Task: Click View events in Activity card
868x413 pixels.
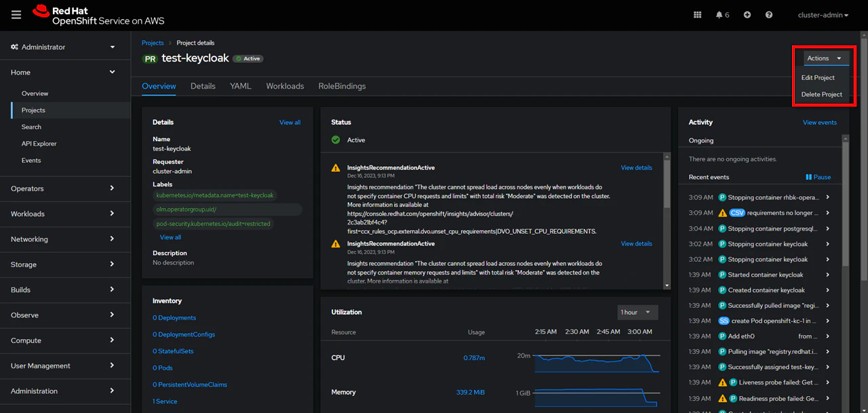Action: click(x=820, y=123)
